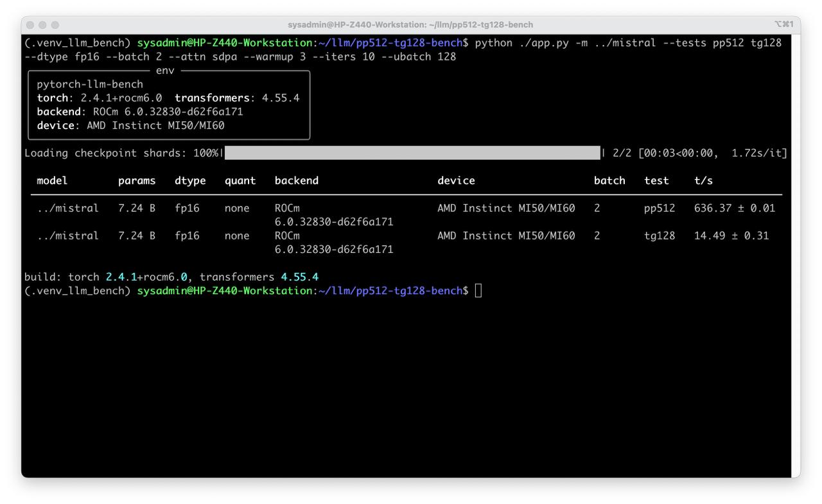Click the 'backend' column header
This screenshot has width=822, height=504.
point(297,180)
